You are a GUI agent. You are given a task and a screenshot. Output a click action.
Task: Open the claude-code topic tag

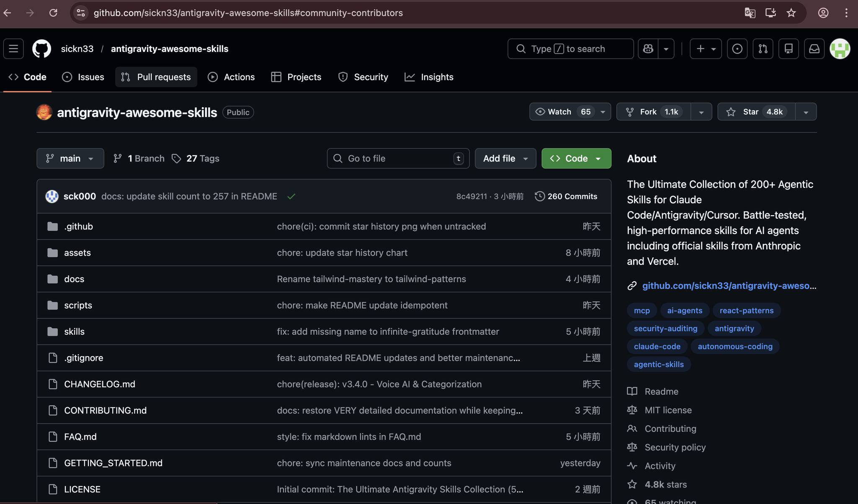(657, 347)
